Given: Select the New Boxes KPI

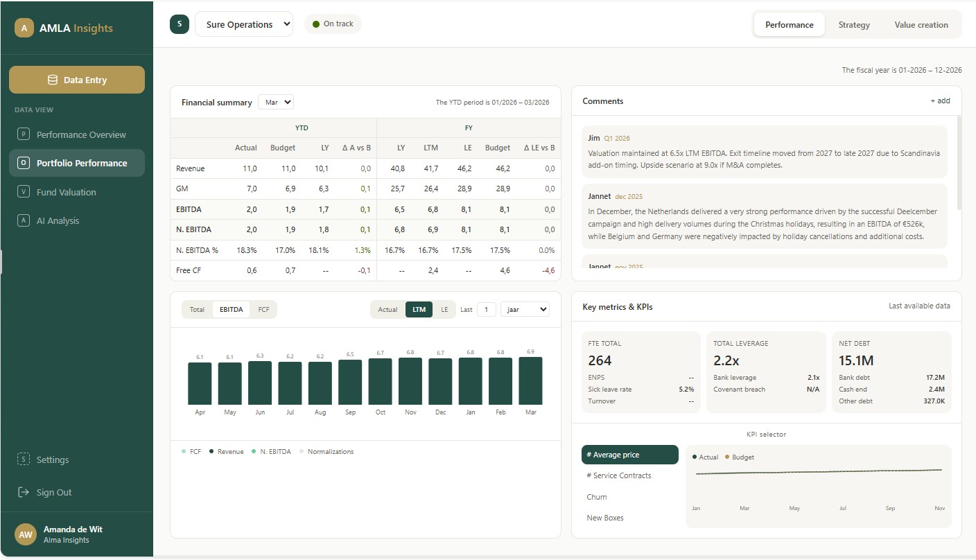Looking at the screenshot, I should (629, 518).
